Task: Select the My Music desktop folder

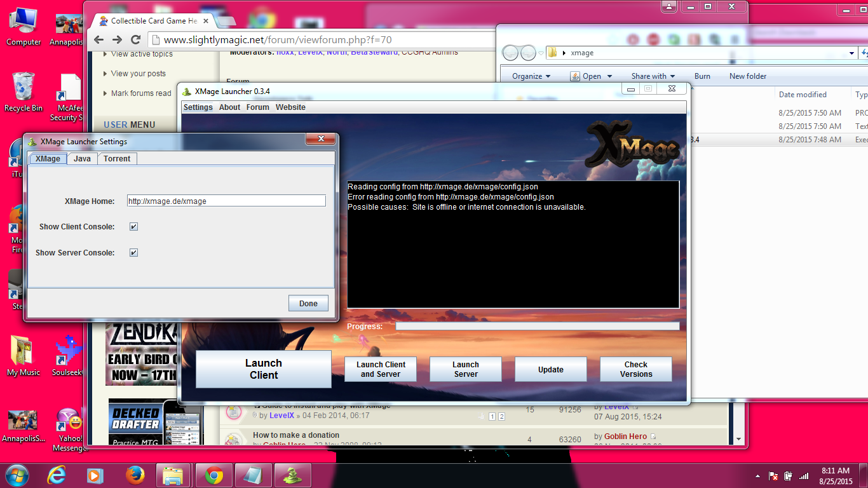Action: (24, 356)
